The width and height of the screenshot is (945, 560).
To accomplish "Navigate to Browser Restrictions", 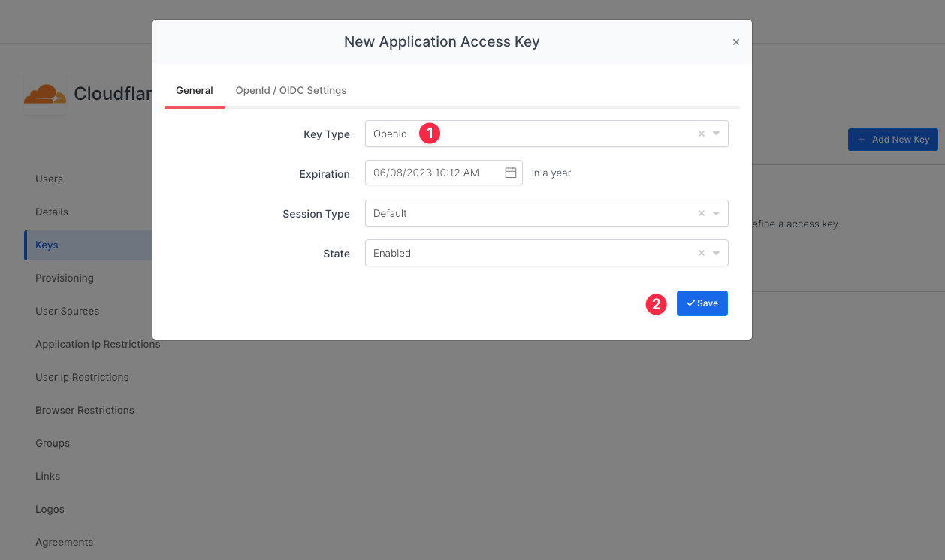I will (x=85, y=410).
